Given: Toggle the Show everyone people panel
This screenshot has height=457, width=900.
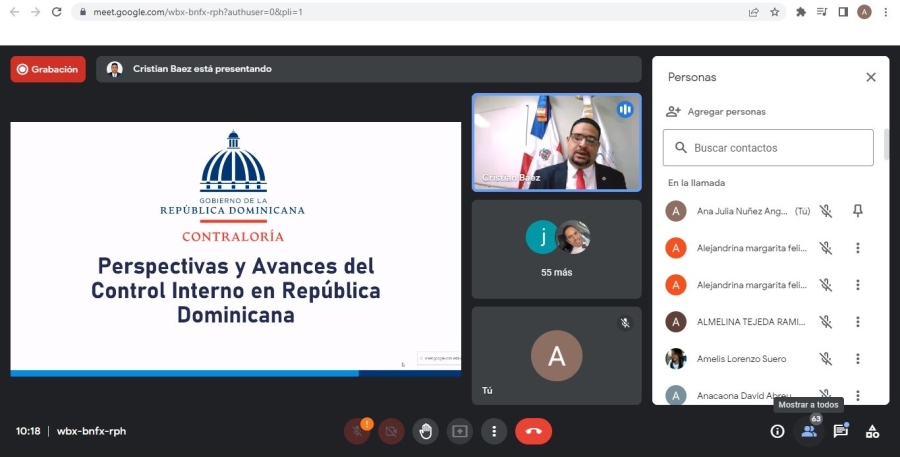Looking at the screenshot, I should pyautogui.click(x=809, y=431).
